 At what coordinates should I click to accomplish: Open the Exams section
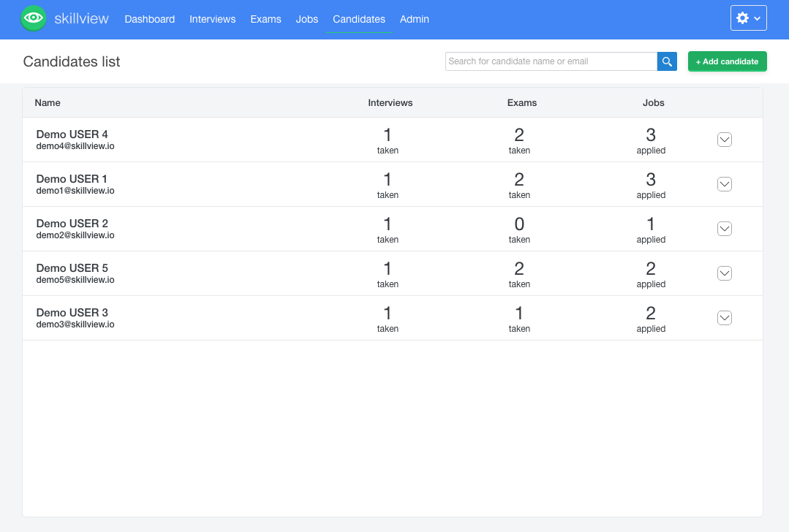click(x=265, y=19)
